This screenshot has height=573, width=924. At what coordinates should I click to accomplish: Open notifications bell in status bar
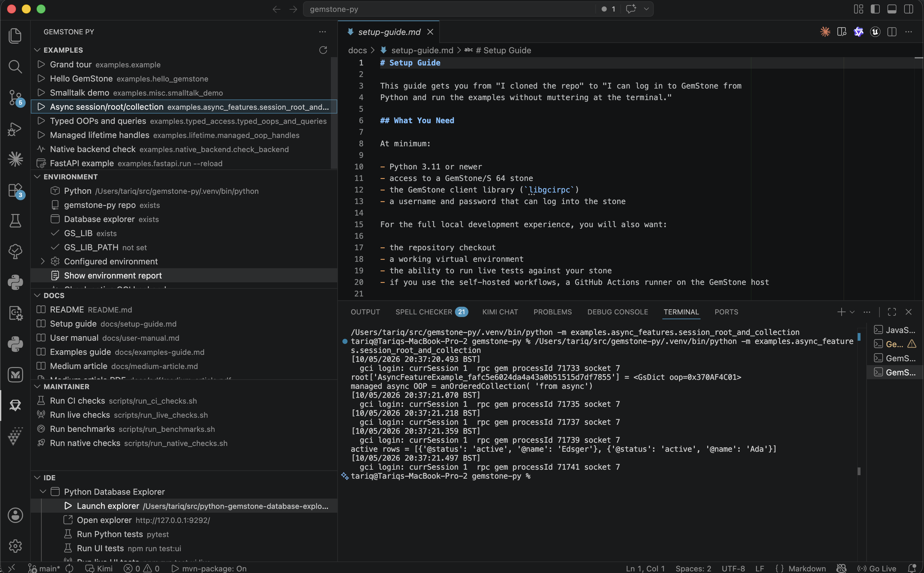(x=912, y=568)
